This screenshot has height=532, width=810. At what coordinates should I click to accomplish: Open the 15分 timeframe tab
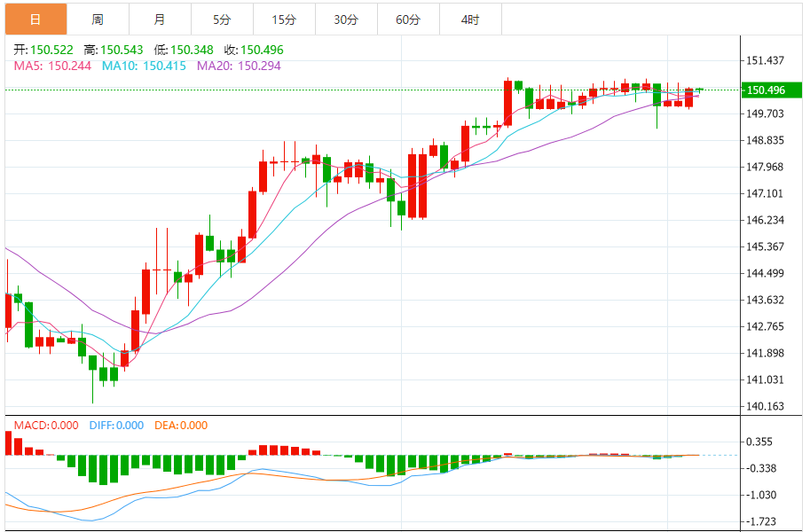[284, 20]
